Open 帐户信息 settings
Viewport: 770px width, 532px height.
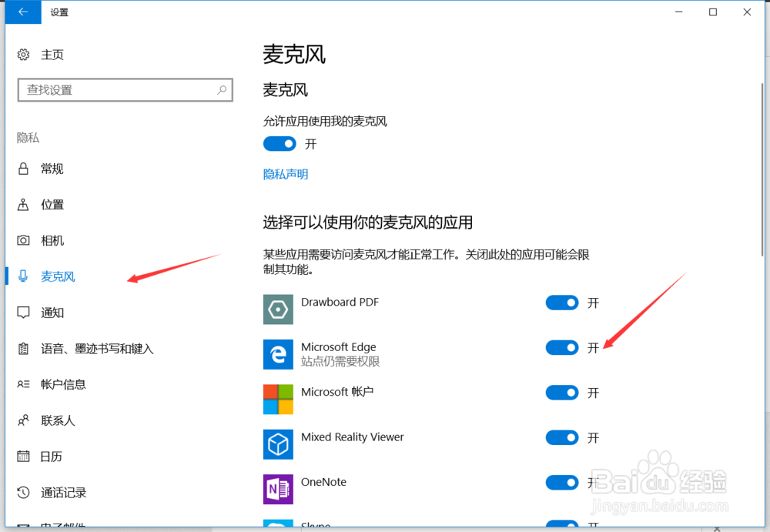click(63, 384)
